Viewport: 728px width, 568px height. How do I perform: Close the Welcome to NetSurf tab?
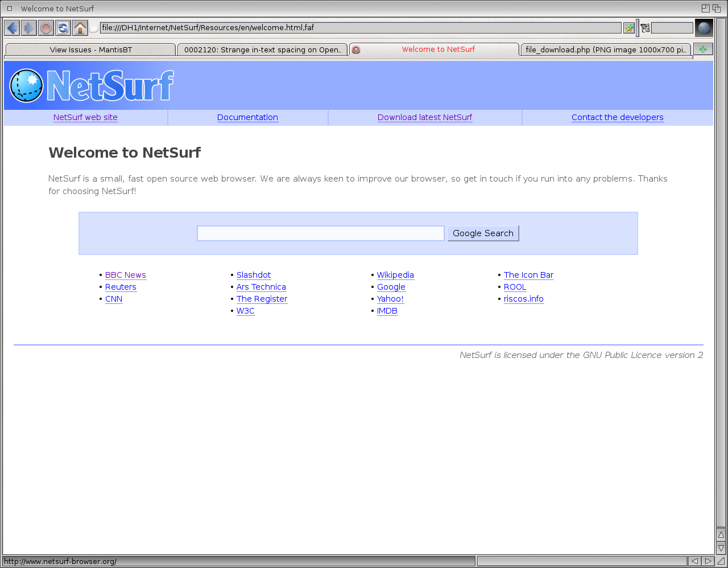(356, 50)
